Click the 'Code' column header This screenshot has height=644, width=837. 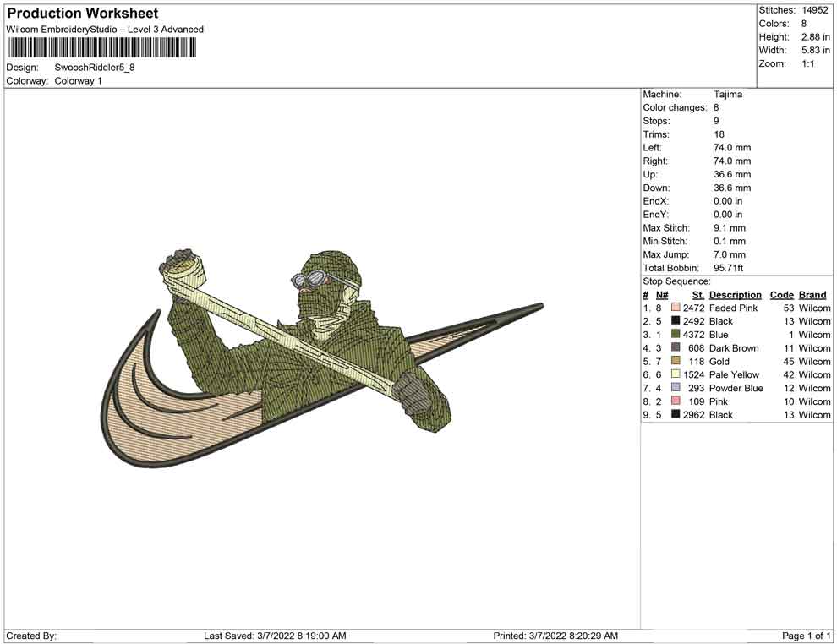point(781,295)
